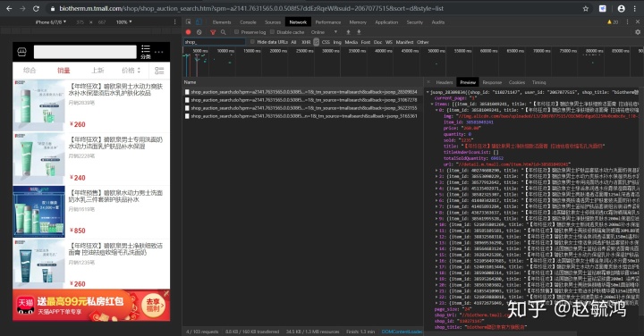Enable Disable cache checkbox
Screen dimensions: 644x336
point(272,32)
